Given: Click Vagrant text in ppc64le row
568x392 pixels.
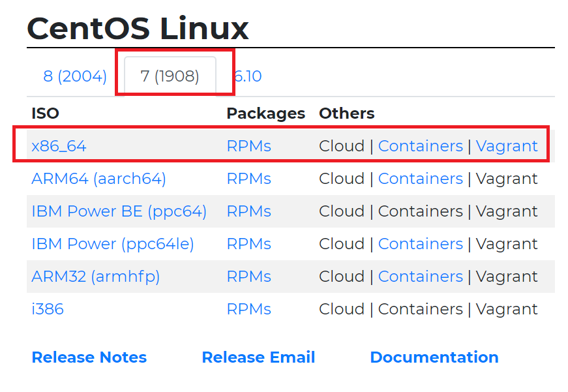Looking at the screenshot, I should pos(507,244).
